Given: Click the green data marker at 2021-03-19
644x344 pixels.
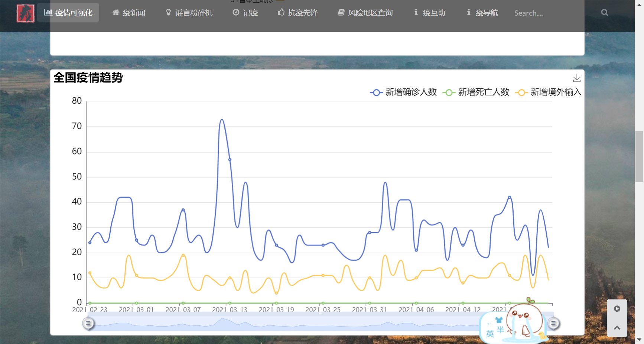Looking at the screenshot, I should coord(276,303).
